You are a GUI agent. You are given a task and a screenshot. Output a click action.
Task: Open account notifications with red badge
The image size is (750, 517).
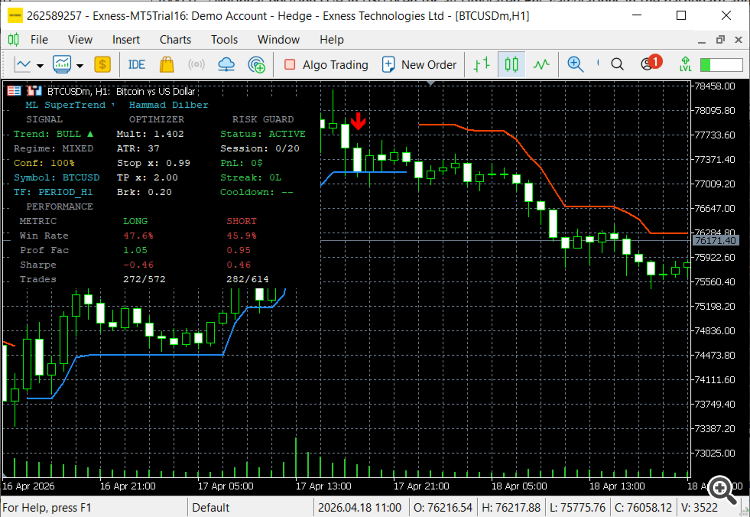[x=651, y=63]
